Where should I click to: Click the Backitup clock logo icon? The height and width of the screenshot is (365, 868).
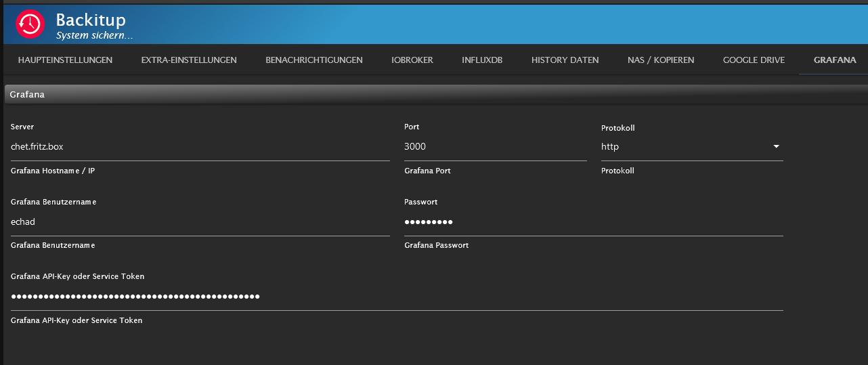pyautogui.click(x=30, y=24)
